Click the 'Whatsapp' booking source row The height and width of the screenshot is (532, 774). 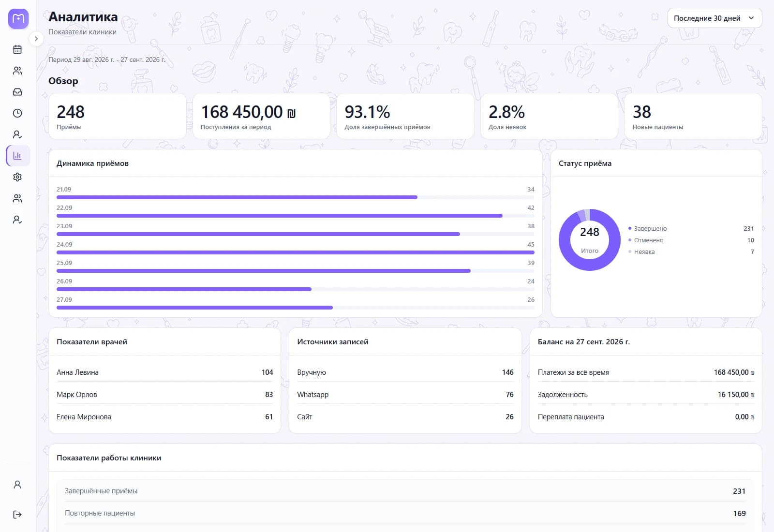pos(405,395)
